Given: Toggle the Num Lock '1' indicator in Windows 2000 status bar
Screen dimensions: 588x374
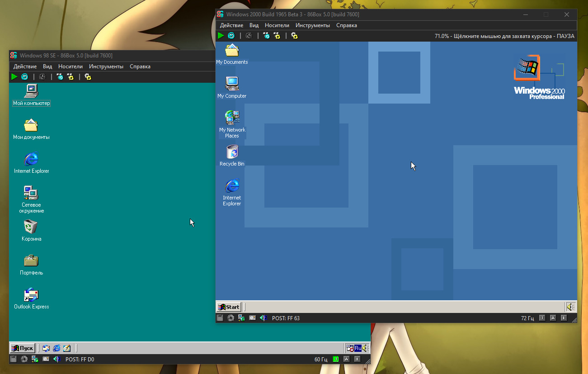Looking at the screenshot, I should [542, 318].
